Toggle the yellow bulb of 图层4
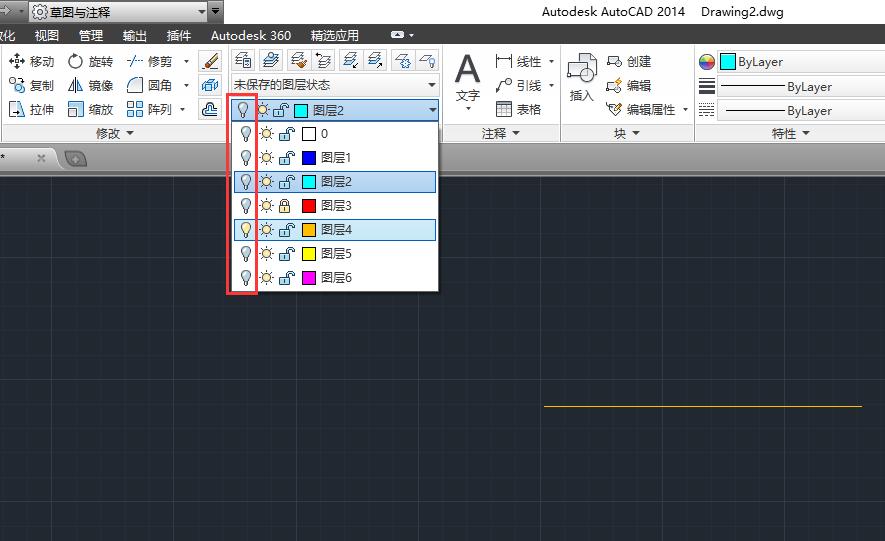This screenshot has height=541, width=885. [x=246, y=230]
